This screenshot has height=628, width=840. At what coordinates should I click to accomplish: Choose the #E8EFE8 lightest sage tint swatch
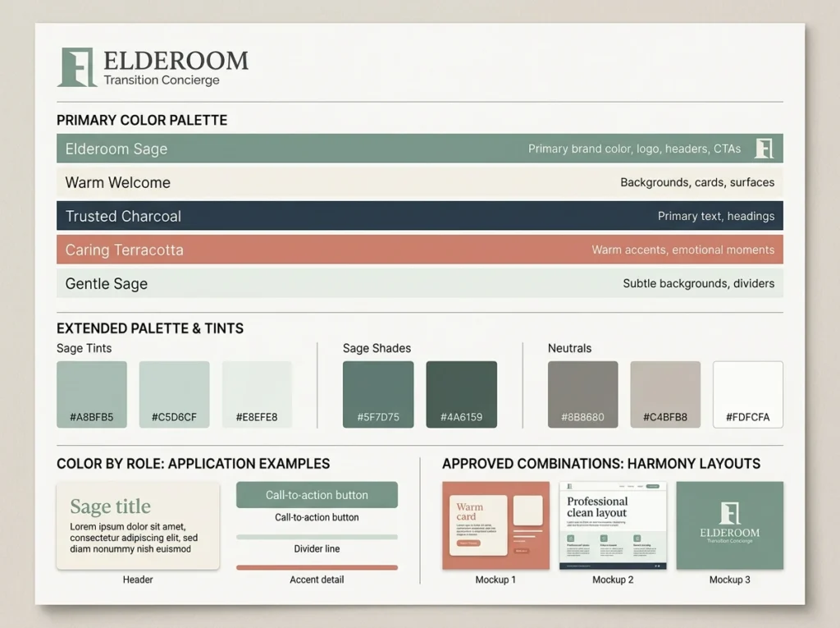pyautogui.click(x=257, y=394)
